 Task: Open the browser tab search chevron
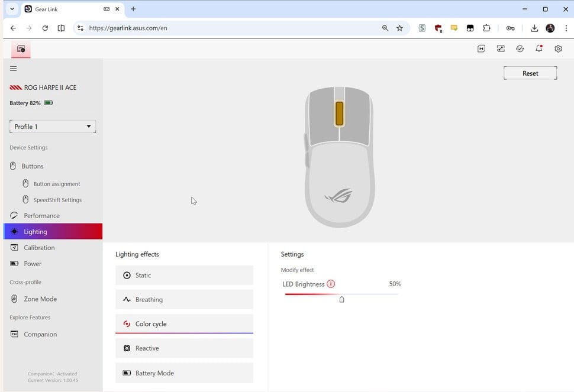point(12,9)
